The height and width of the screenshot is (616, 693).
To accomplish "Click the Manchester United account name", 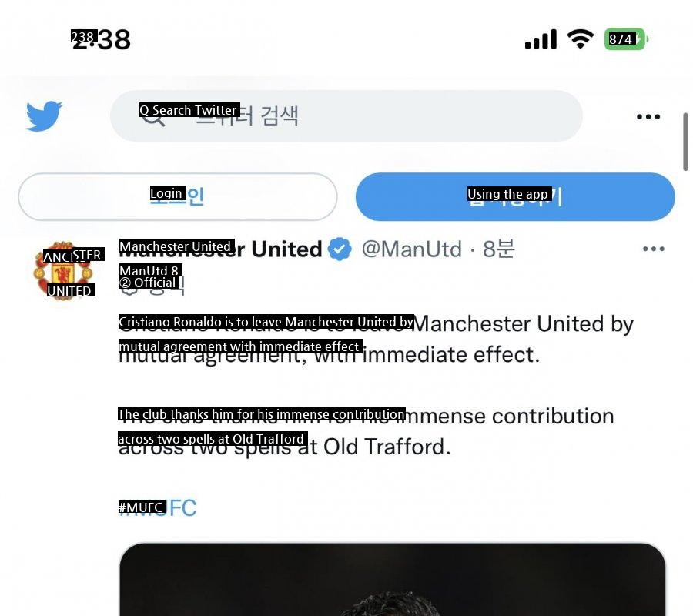I will [x=220, y=249].
